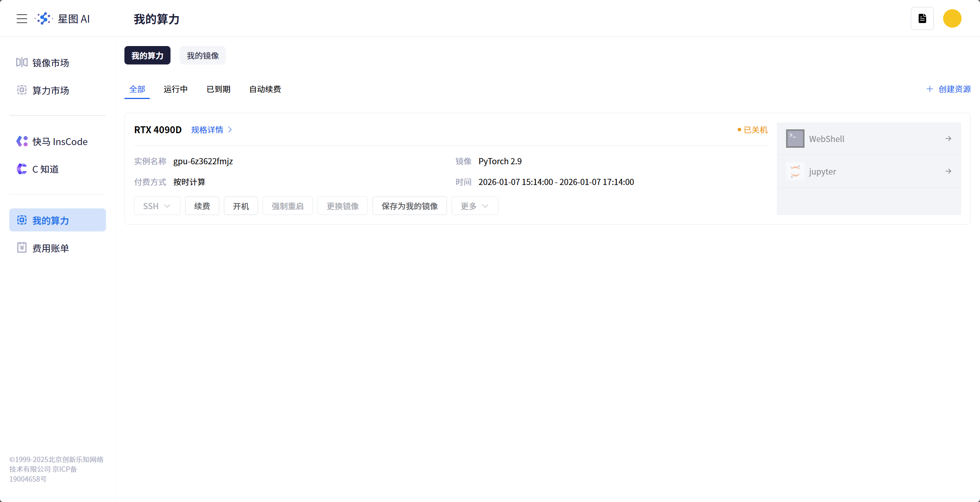This screenshot has width=980, height=502.
Task: Open C 知道 from sidebar
Action: tap(45, 169)
